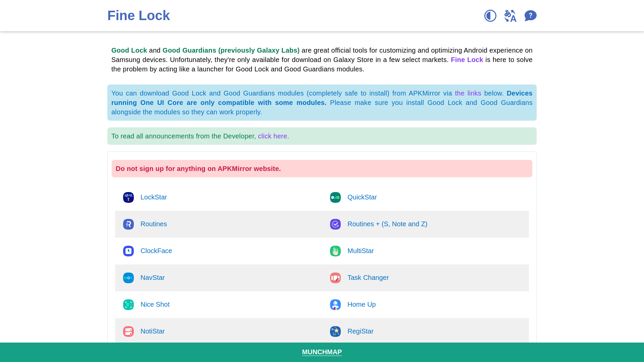Open the help question bubble icon
Viewport: 644px width, 362px height.
530,16
